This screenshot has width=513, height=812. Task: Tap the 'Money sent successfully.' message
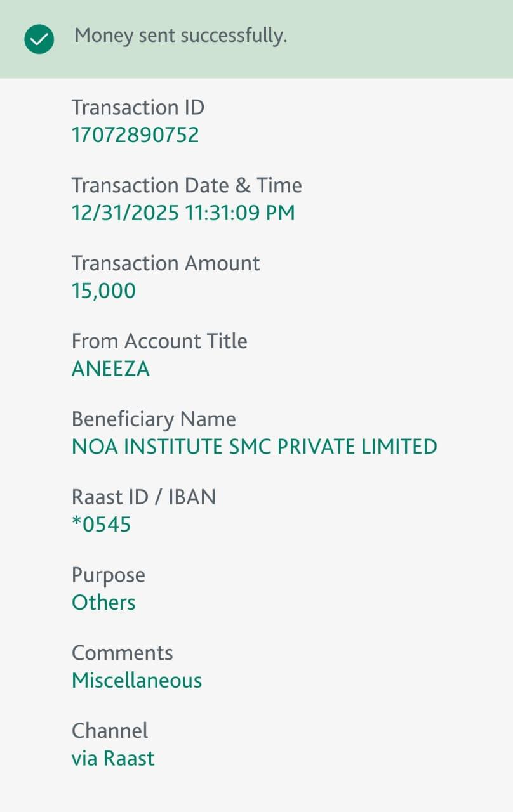click(181, 36)
